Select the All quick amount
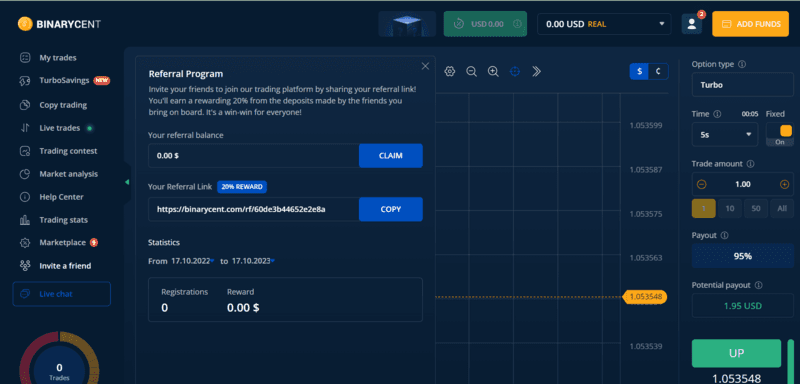 (782, 209)
